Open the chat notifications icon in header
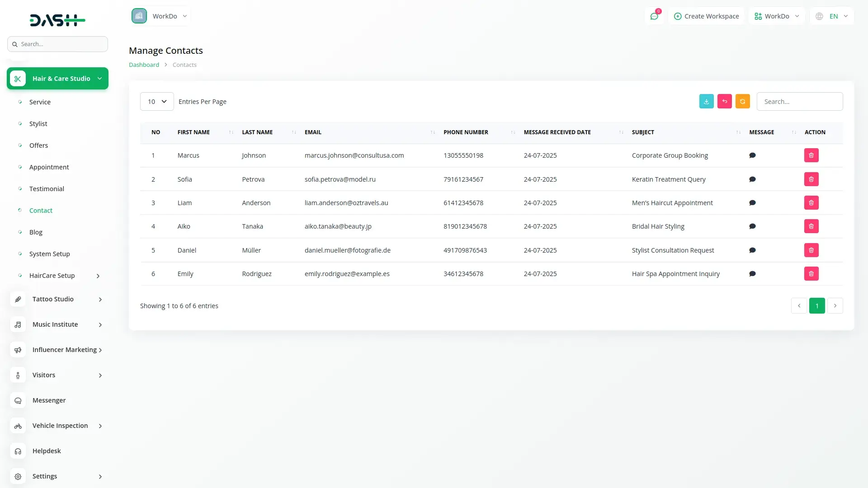Image resolution: width=868 pixels, height=488 pixels. [x=654, y=16]
